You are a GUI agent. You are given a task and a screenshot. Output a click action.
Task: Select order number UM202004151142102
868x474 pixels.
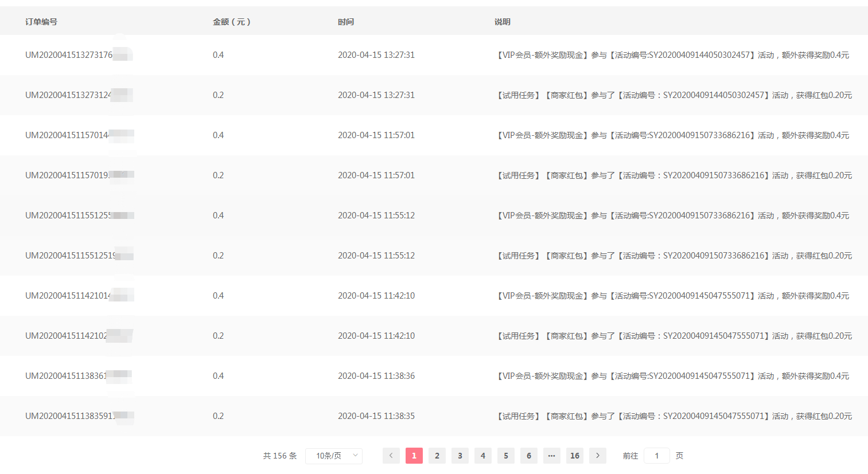pos(67,336)
